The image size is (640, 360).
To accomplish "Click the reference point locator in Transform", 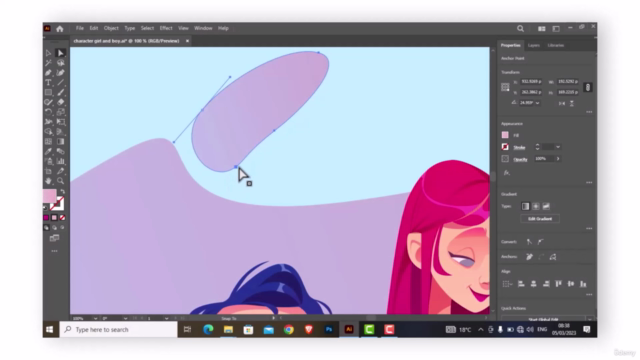I will pyautogui.click(x=505, y=87).
